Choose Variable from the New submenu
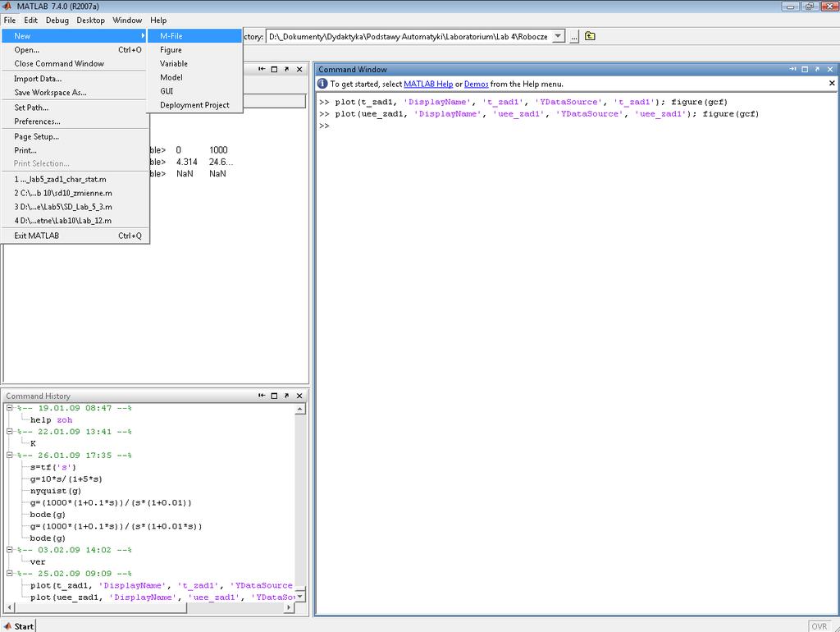Screen dimensions: 840x632 (195, 64)
